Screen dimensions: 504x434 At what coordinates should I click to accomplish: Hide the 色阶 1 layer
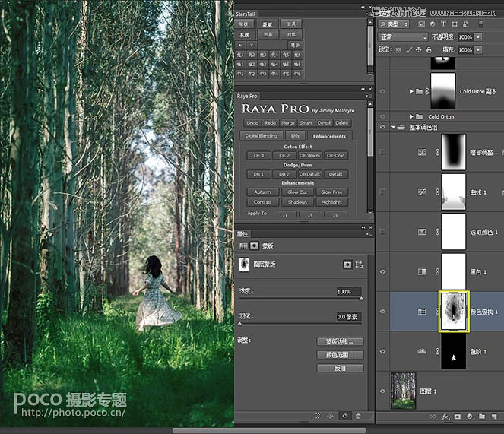pos(382,351)
